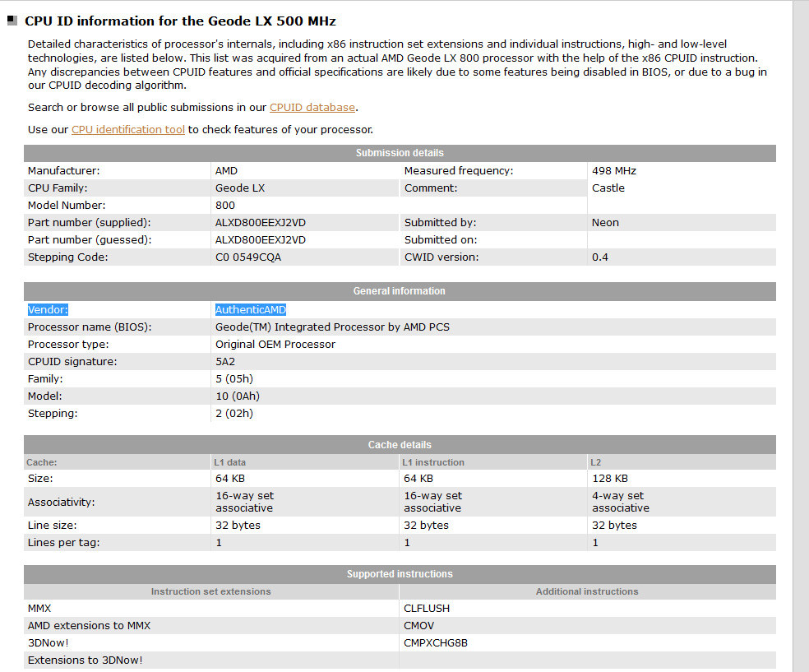This screenshot has width=809, height=672.
Task: Click the stepping code 'C0 0549CQA'
Action: [x=248, y=257]
